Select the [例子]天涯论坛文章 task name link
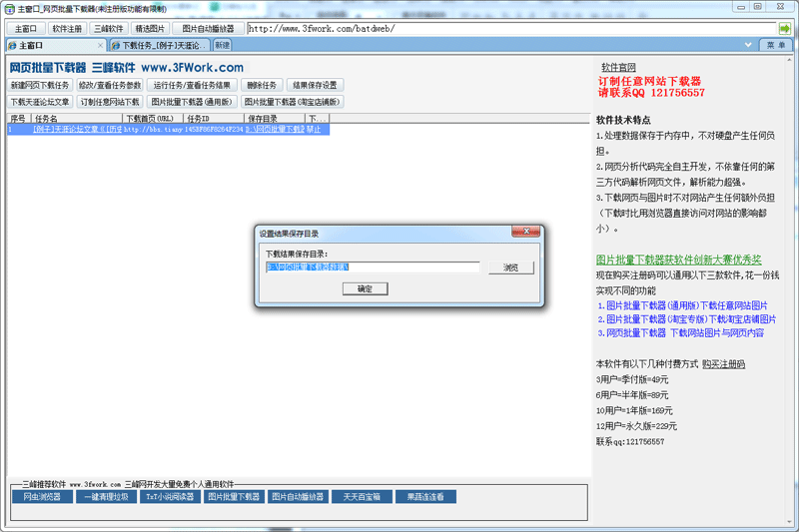Image resolution: width=799 pixels, height=532 pixels. (x=77, y=130)
